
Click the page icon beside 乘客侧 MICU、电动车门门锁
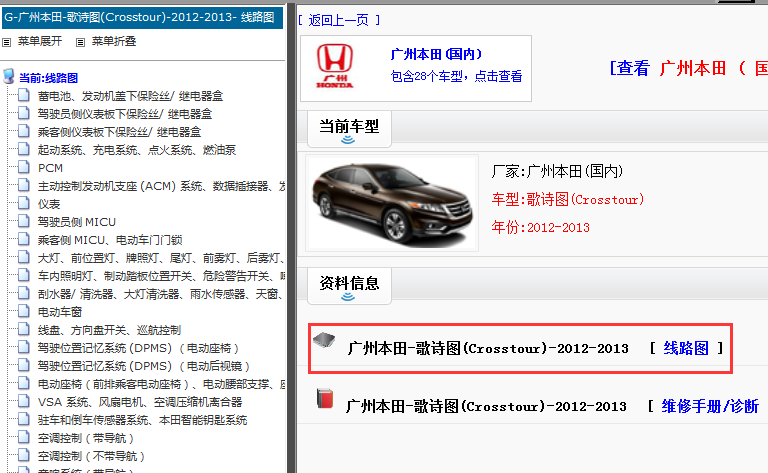pos(24,239)
